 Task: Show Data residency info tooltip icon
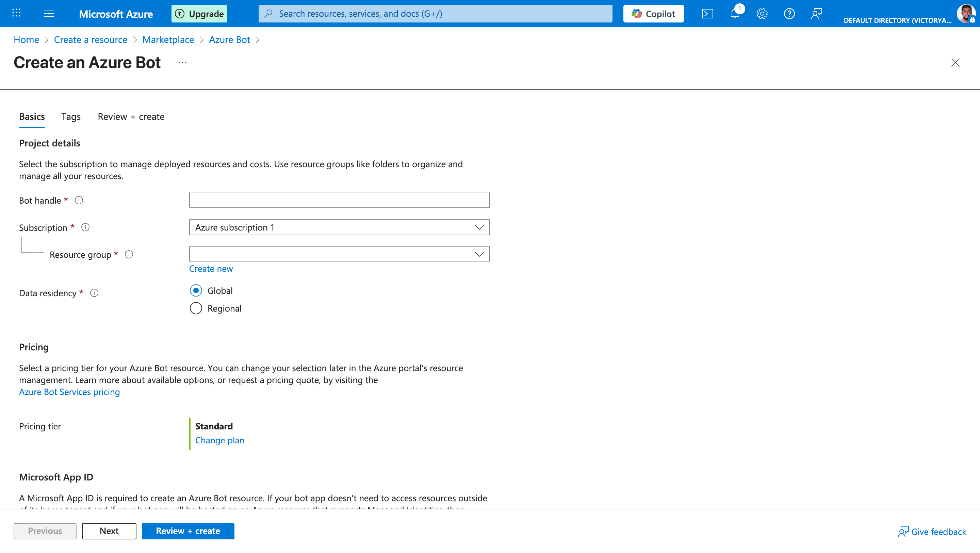(x=94, y=293)
